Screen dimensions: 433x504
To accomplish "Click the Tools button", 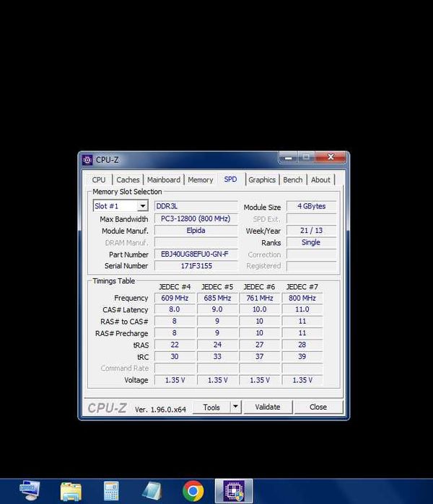I will coord(211,407).
